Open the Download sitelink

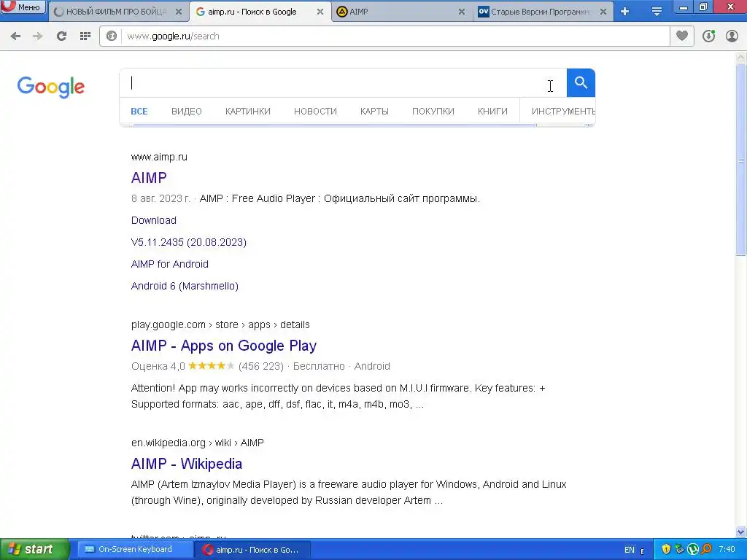click(153, 220)
